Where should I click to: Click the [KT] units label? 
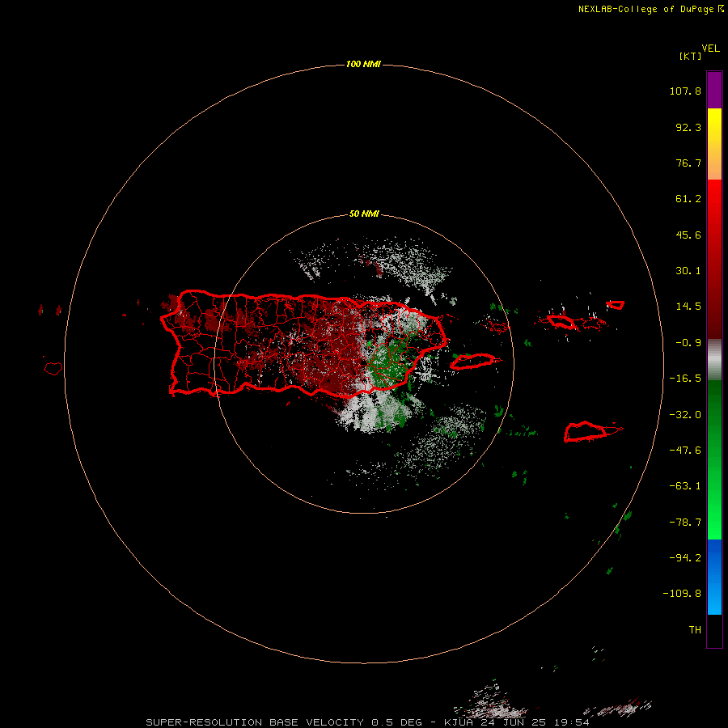click(x=691, y=56)
